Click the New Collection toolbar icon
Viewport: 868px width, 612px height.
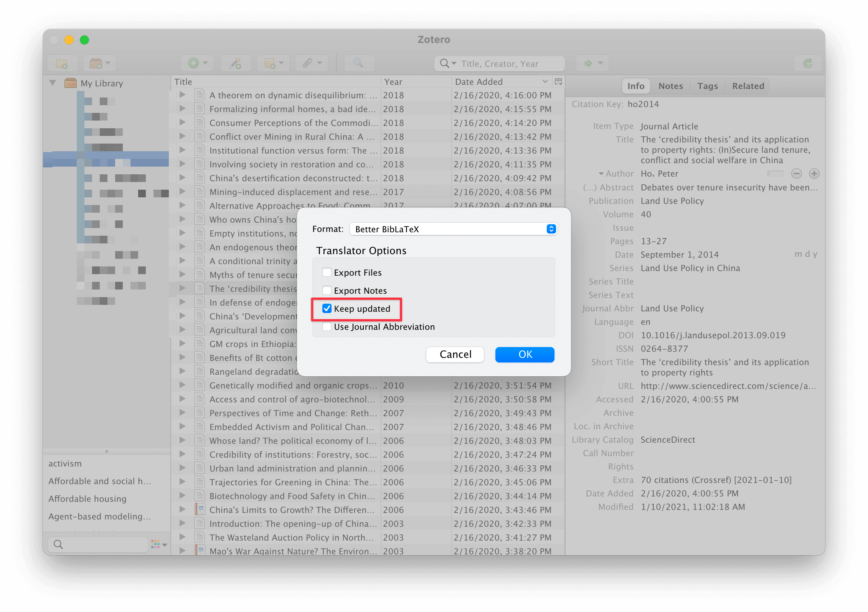[62, 63]
